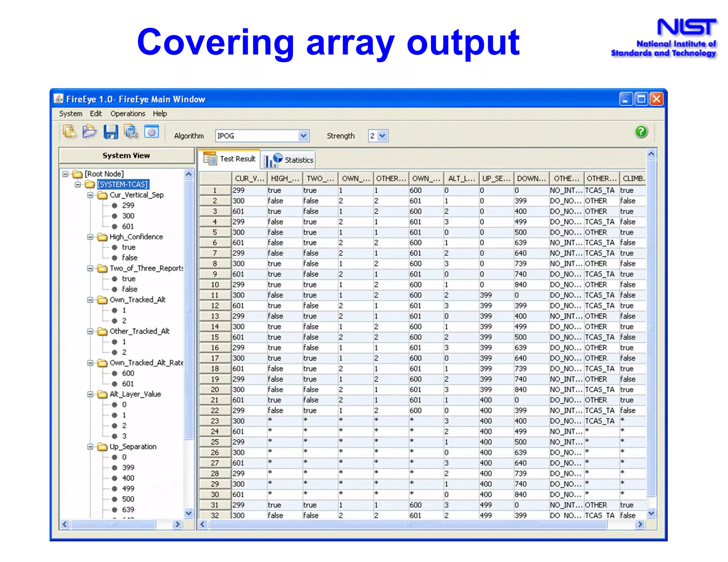Click the Up_Separation folder icon
Image resolution: width=728 pixels, height=562 pixels.
click(102, 447)
